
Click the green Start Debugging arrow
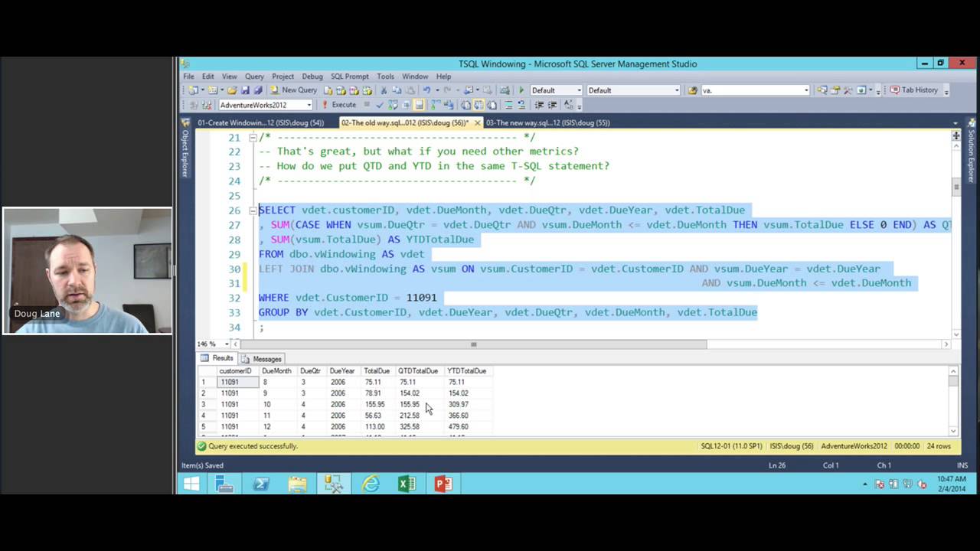[521, 90]
